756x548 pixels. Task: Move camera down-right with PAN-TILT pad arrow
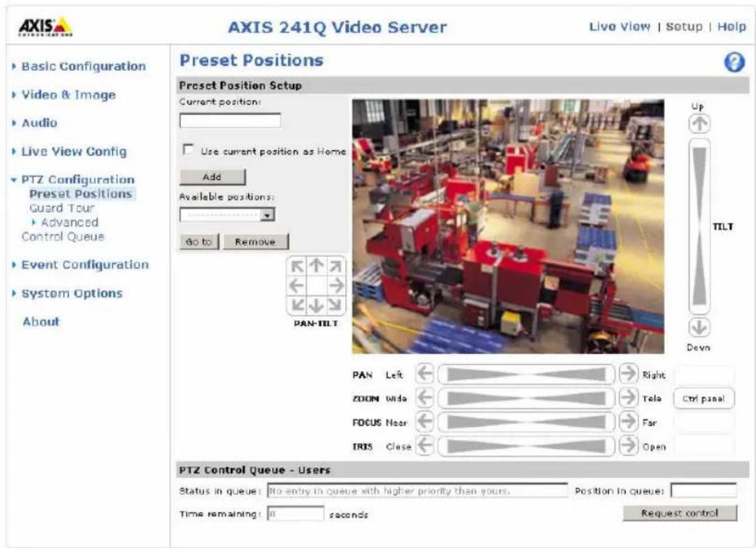click(x=336, y=305)
